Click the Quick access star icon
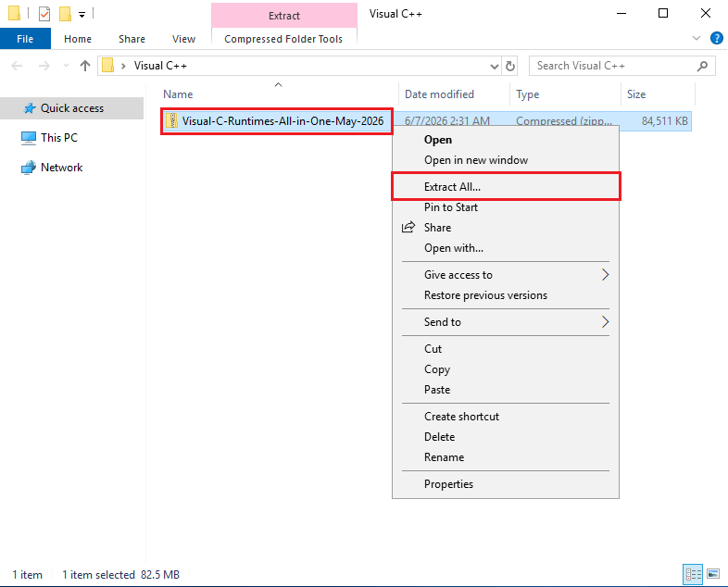This screenshot has height=587, width=728. (30, 108)
